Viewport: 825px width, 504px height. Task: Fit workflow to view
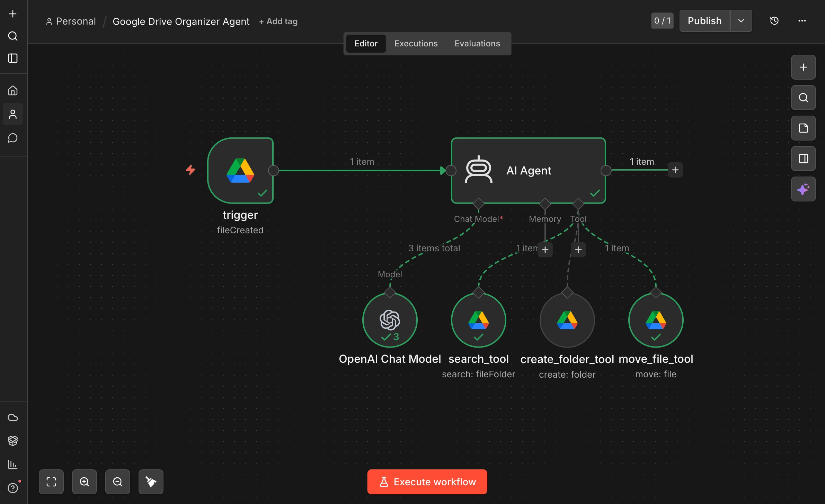click(x=51, y=482)
